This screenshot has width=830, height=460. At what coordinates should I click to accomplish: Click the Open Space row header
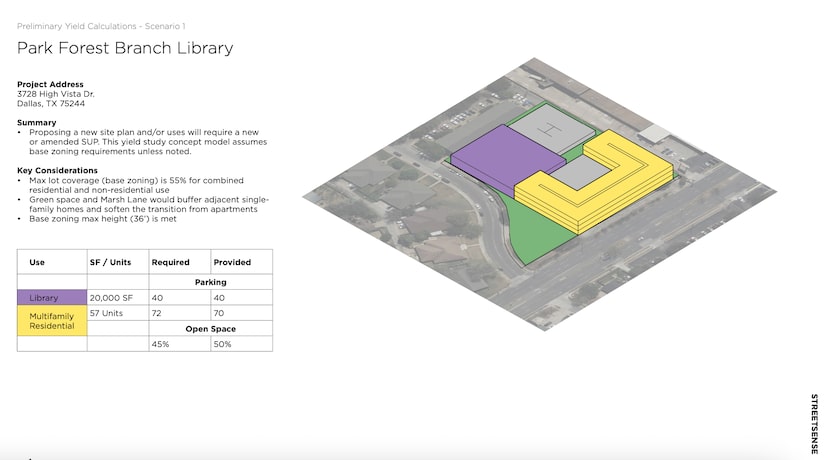click(210, 328)
